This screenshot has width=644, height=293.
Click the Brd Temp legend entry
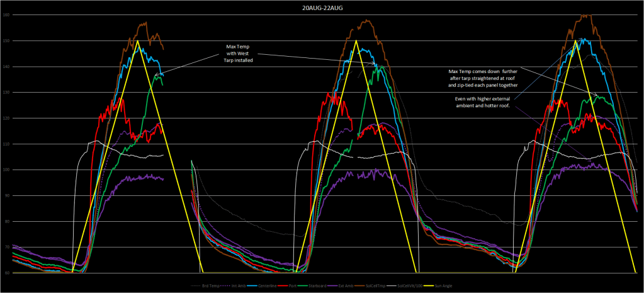point(207,285)
